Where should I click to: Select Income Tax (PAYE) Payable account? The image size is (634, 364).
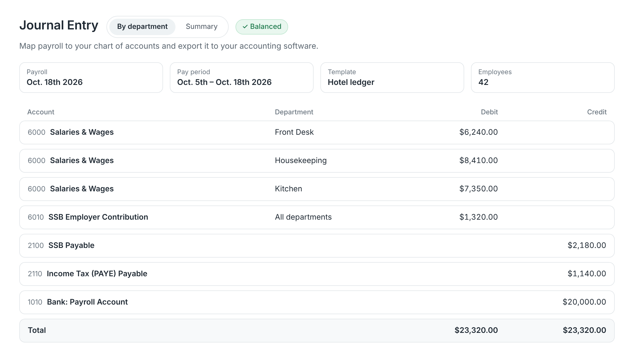97,274
